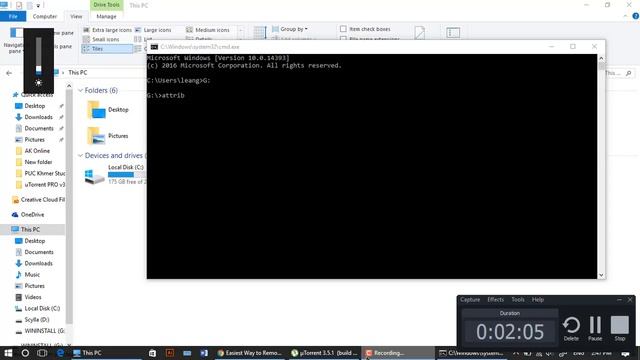Open the Effects menu in recorder
Screen dimensions: 640x360
click(496, 300)
